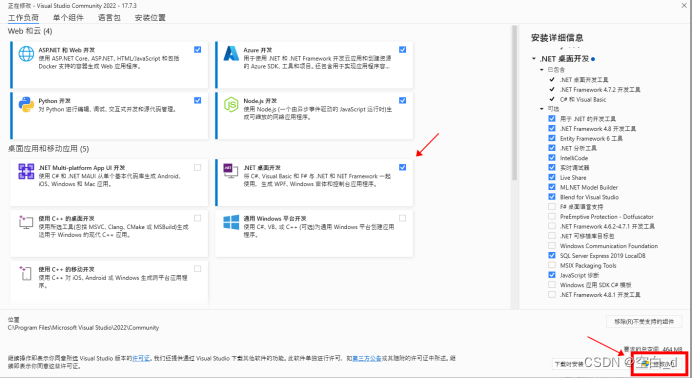692x378 pixels.
Task: Uncheck Entity Framework 6 tools option
Action: coord(552,138)
